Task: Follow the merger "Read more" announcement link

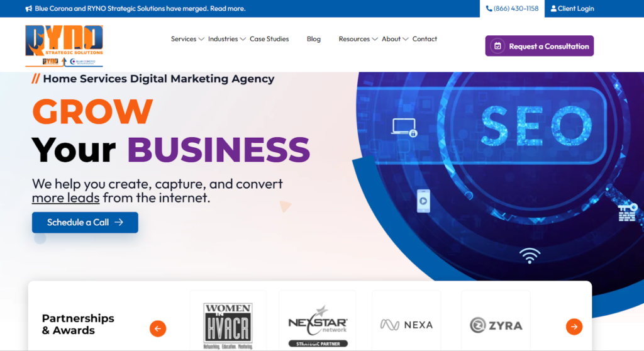Action: (x=228, y=9)
